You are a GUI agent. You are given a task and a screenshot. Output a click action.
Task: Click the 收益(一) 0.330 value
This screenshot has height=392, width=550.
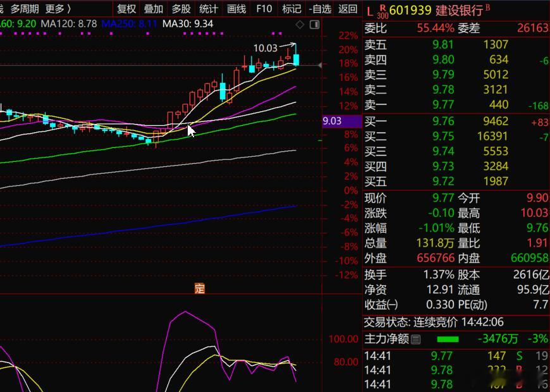[x=440, y=305]
